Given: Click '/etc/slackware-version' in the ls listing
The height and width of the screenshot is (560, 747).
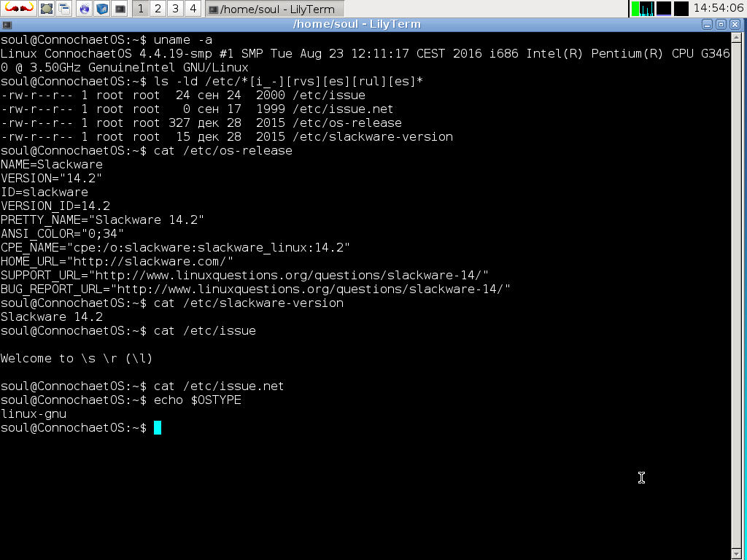Looking at the screenshot, I should (x=373, y=136).
